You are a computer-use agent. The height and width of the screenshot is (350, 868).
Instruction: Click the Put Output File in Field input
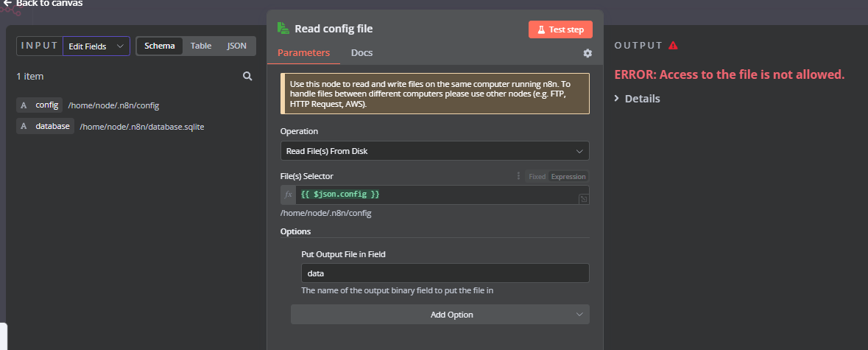(x=445, y=273)
